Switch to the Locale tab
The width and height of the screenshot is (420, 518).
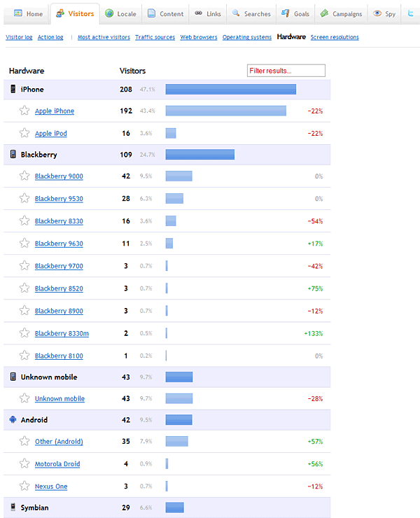point(120,14)
